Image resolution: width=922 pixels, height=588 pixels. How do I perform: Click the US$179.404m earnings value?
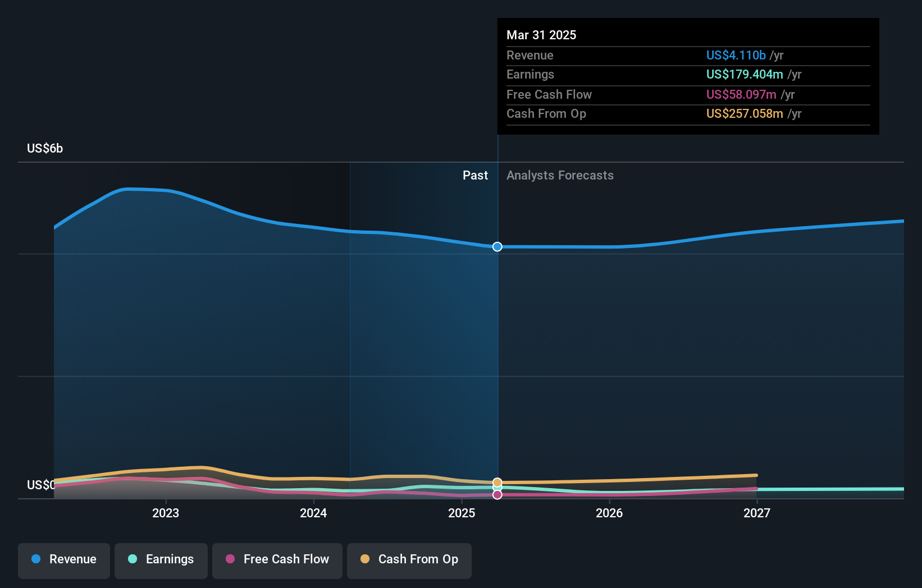(745, 74)
